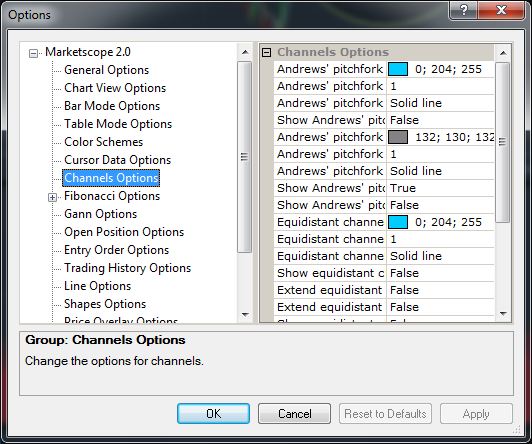Click the property grid scroll up arrow
This screenshot has height=444, width=532.
tap(503, 53)
